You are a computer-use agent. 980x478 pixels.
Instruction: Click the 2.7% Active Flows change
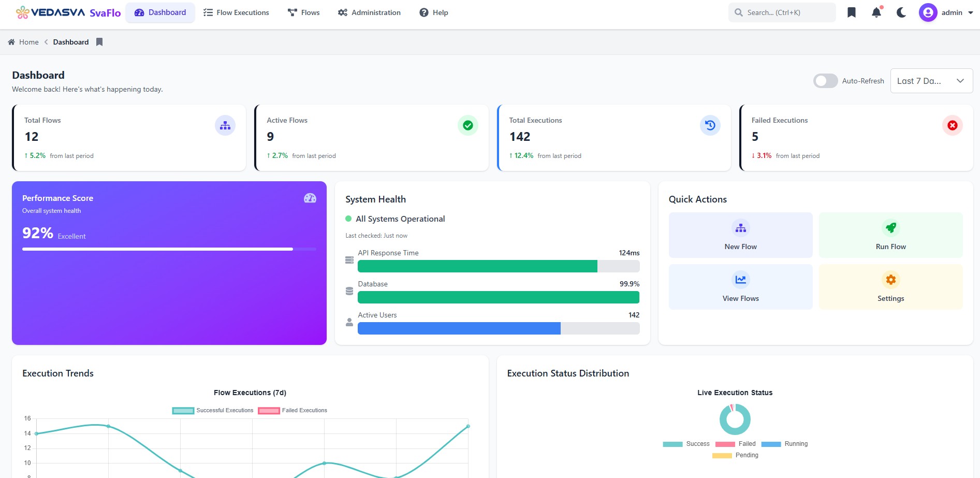click(277, 155)
